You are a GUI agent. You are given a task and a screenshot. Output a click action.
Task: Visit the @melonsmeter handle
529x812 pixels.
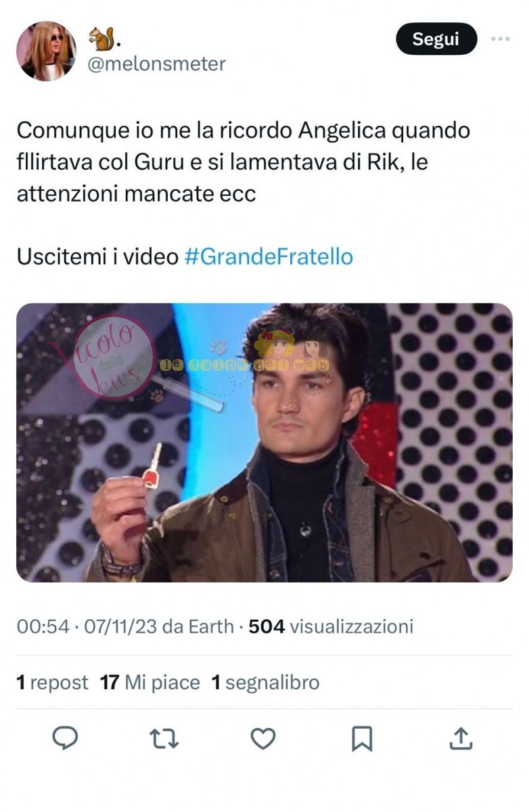[x=157, y=64]
